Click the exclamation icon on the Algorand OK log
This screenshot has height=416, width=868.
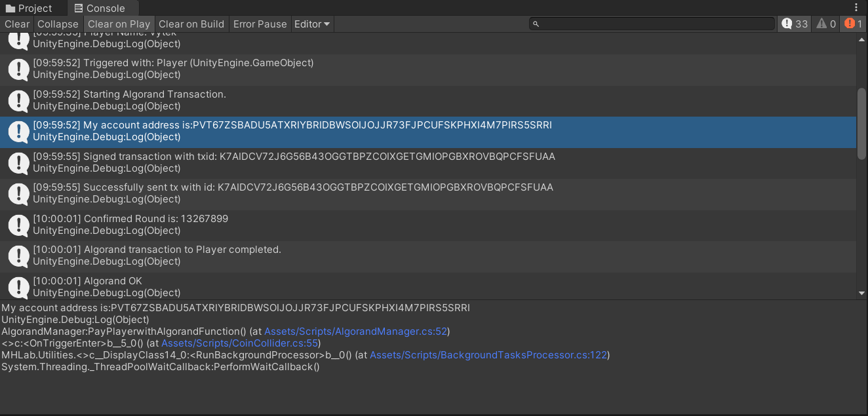(18, 288)
